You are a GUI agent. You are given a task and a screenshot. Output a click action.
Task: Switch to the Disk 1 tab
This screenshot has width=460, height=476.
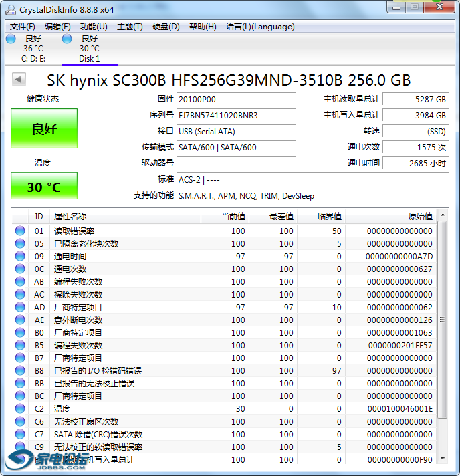pos(90,49)
